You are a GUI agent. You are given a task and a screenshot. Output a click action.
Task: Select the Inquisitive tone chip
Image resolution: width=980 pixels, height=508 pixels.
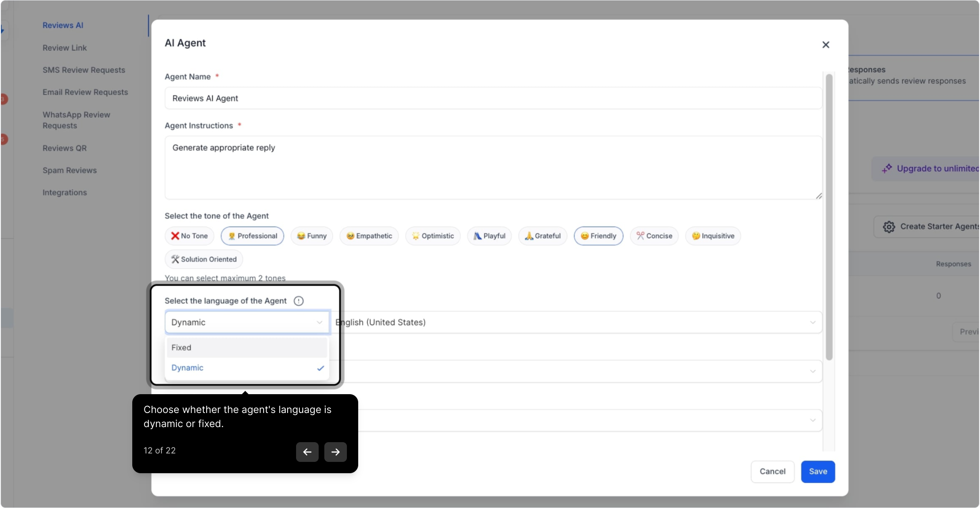[713, 236]
